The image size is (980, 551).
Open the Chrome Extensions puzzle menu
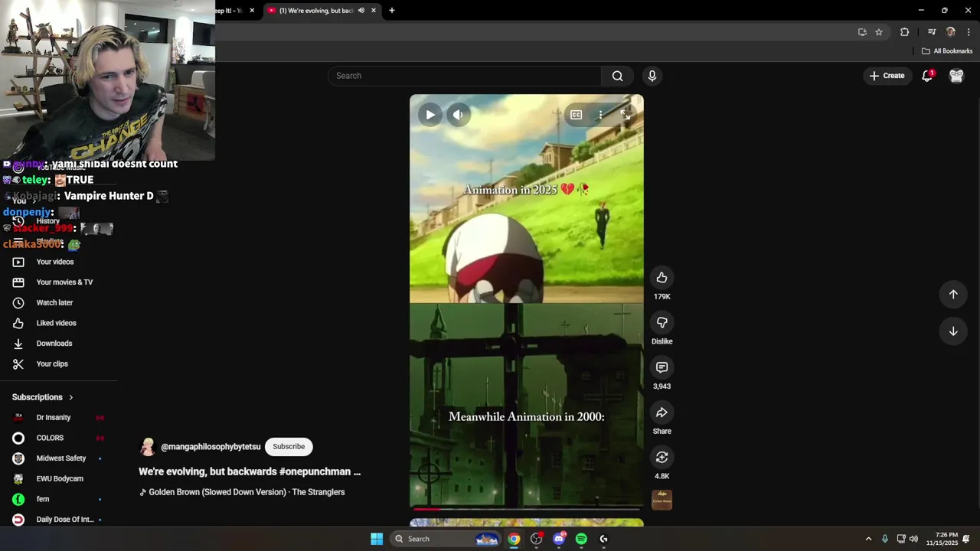(x=904, y=32)
